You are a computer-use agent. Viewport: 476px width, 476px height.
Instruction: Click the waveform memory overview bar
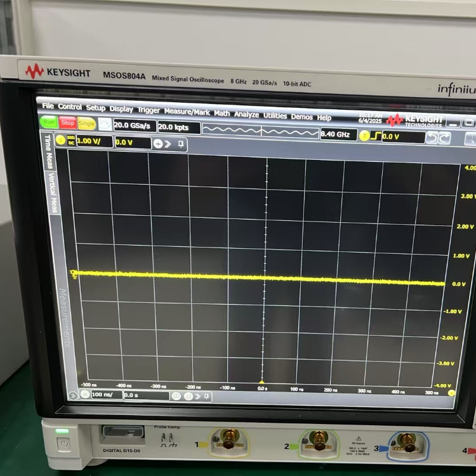click(260, 131)
